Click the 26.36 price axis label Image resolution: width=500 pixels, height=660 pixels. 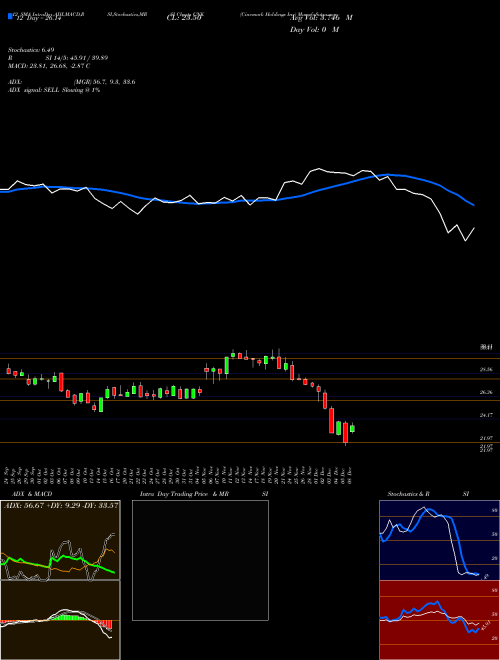coord(486,392)
